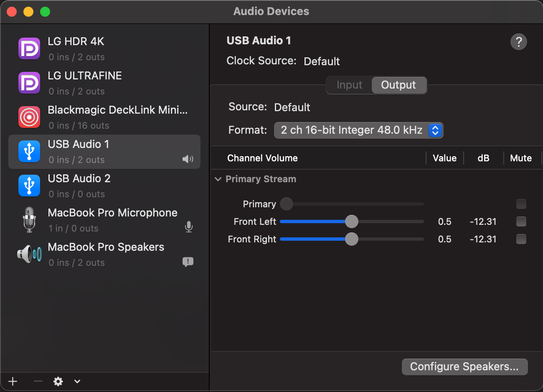Viewport: 543px width, 392px height.
Task: Click the "1 in / 0 outs" text
Action: 74,228
